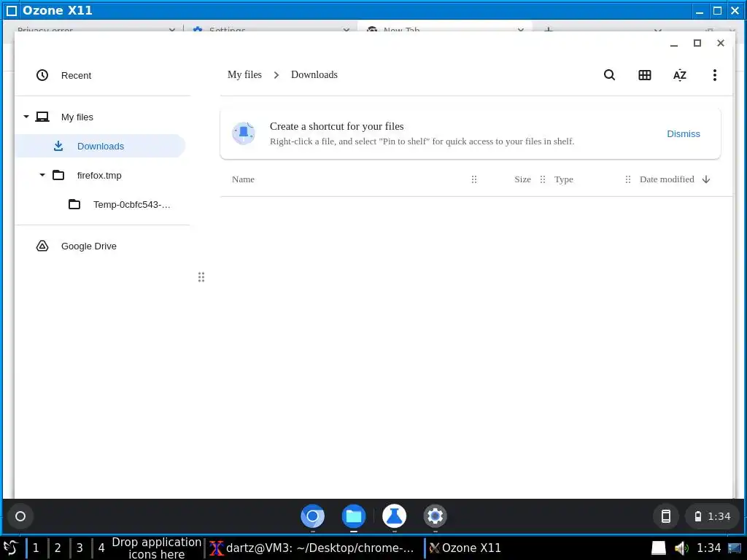Switch to thumbnail grid view
The height and width of the screenshot is (560, 747).
tap(645, 75)
